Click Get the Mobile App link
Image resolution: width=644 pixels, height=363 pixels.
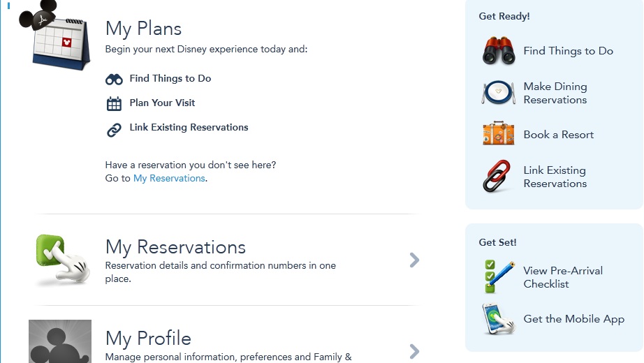[x=573, y=319]
